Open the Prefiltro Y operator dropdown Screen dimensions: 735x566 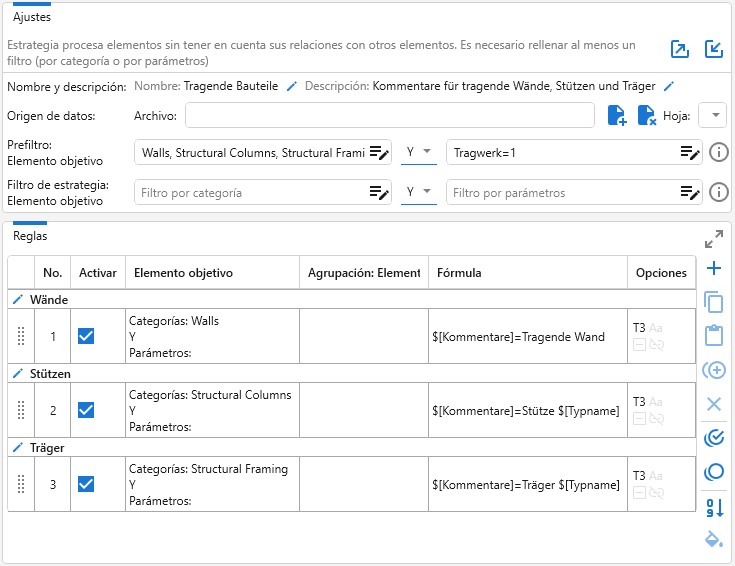coord(419,152)
